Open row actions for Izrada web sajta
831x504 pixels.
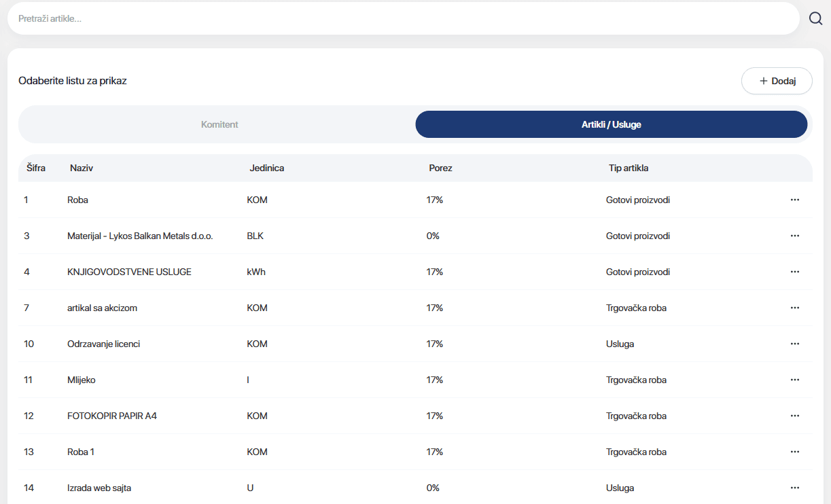(795, 488)
